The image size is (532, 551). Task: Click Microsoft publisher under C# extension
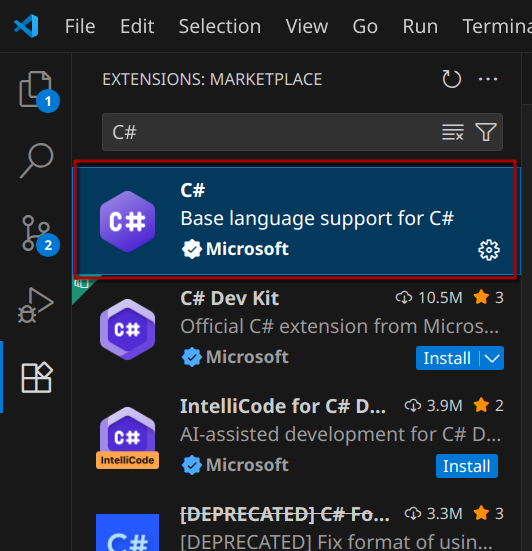[247, 249]
